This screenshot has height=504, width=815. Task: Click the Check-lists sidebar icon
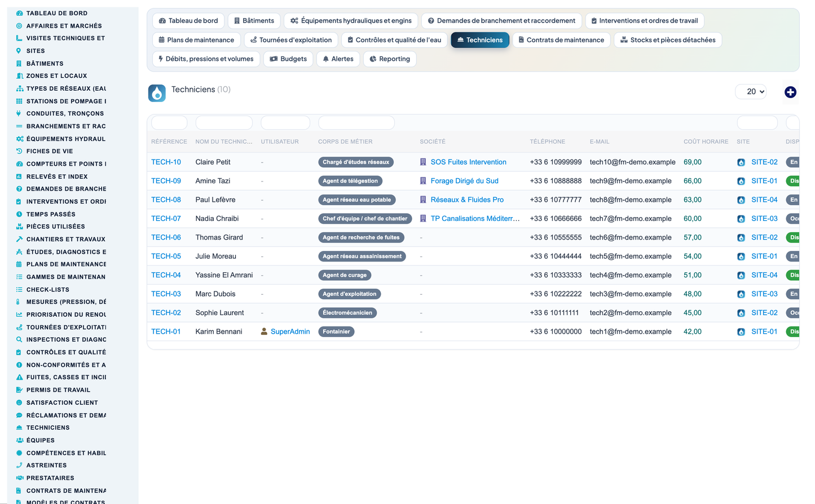coord(19,290)
